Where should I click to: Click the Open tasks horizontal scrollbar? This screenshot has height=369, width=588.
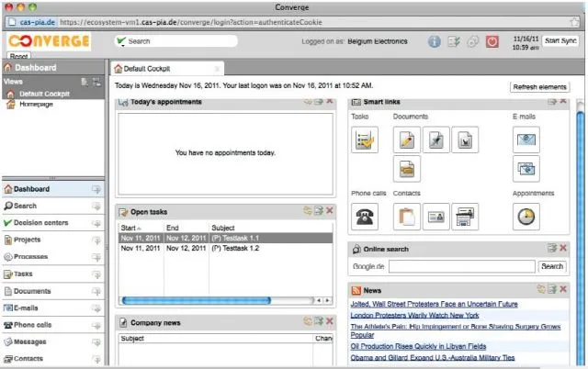point(197,300)
